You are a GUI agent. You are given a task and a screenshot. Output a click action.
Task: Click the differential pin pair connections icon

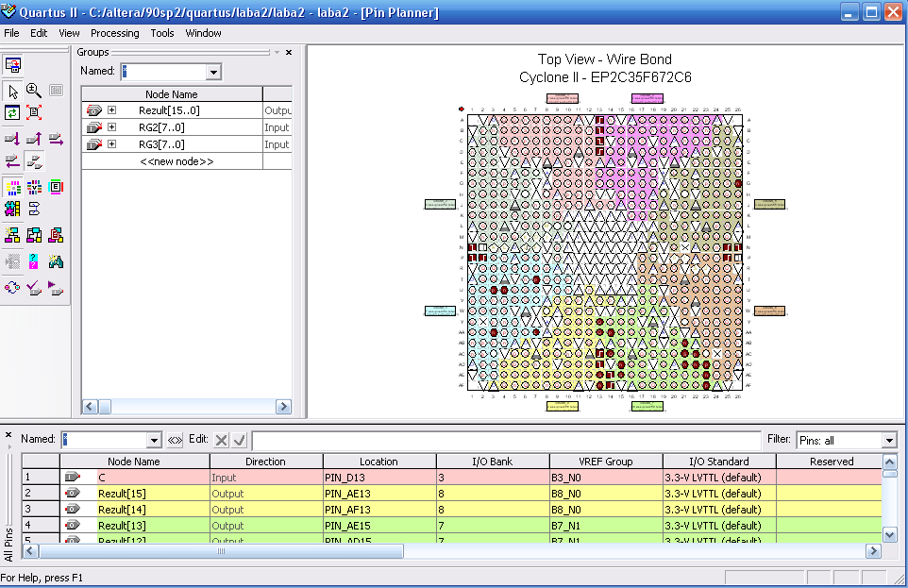(x=34, y=209)
